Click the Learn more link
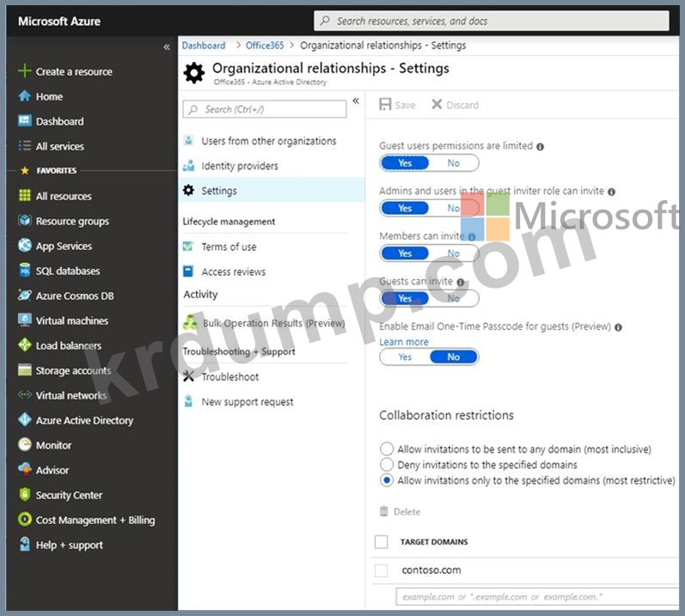The width and height of the screenshot is (685, 616). 404,342
